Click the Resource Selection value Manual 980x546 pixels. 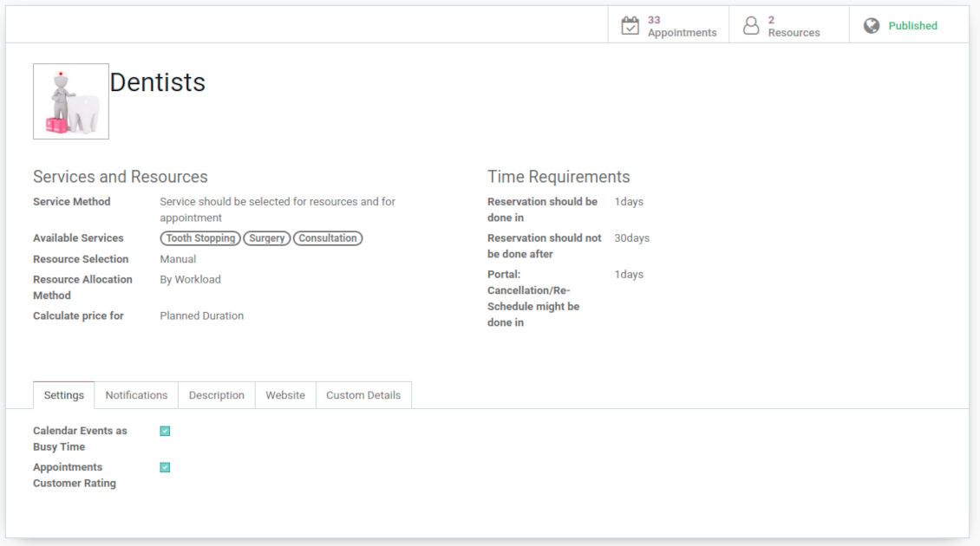coord(178,259)
